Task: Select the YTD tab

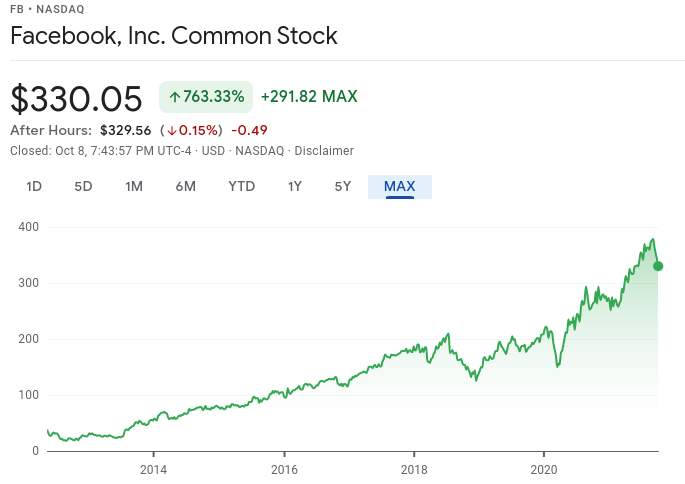Action: point(241,186)
